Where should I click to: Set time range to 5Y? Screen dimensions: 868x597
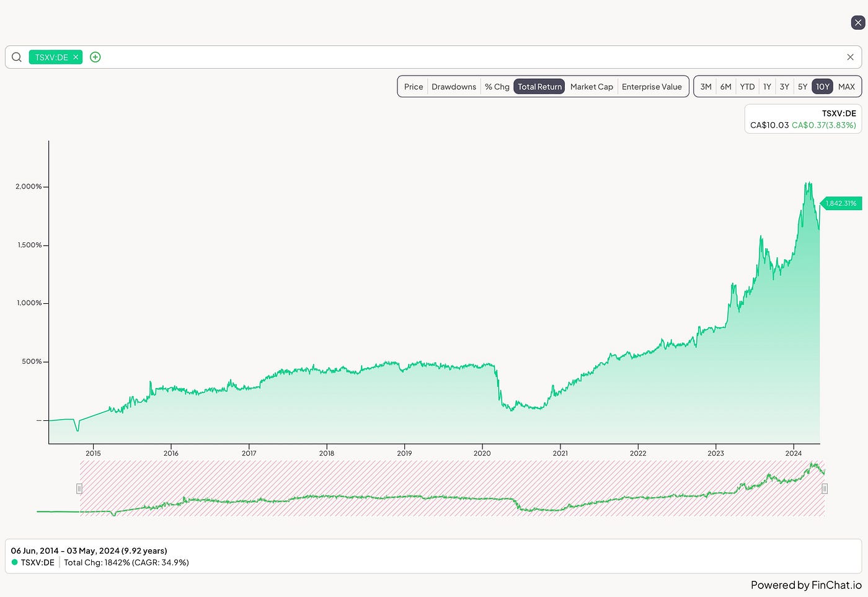click(x=802, y=87)
